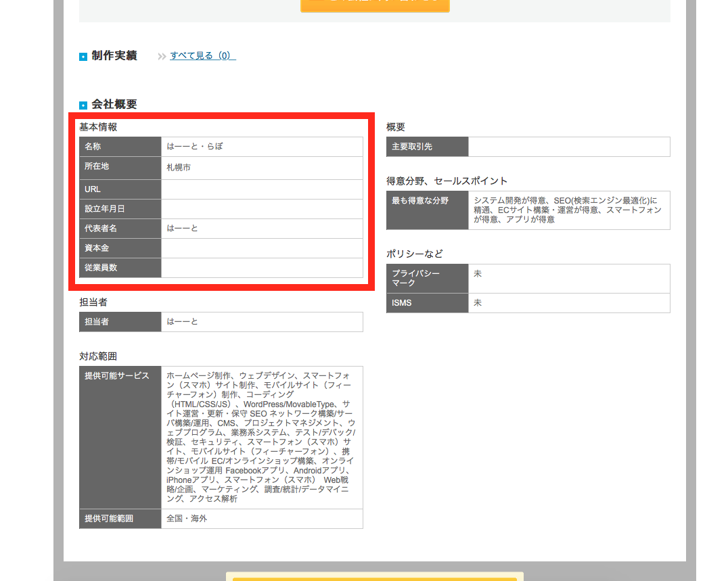728x581 pixels.
Task: Click the empty 設立年月日 value cell
Action: (262, 209)
